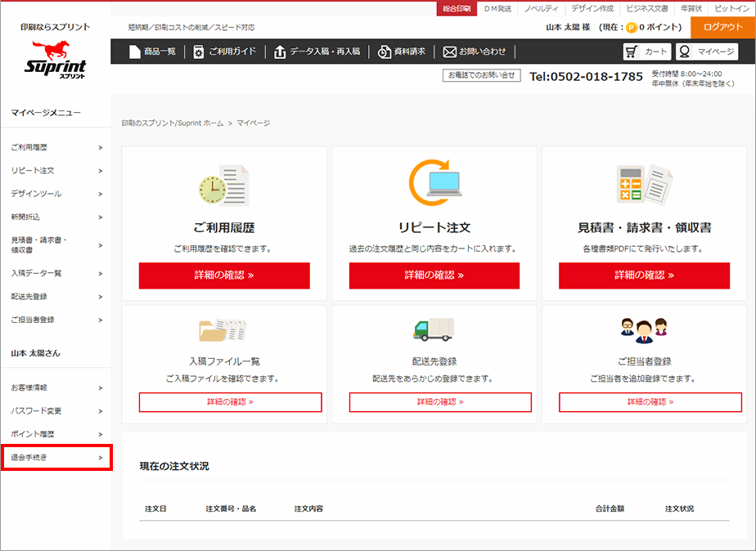
Task: Click the 注文番号・品名 column header
Action: tap(231, 508)
